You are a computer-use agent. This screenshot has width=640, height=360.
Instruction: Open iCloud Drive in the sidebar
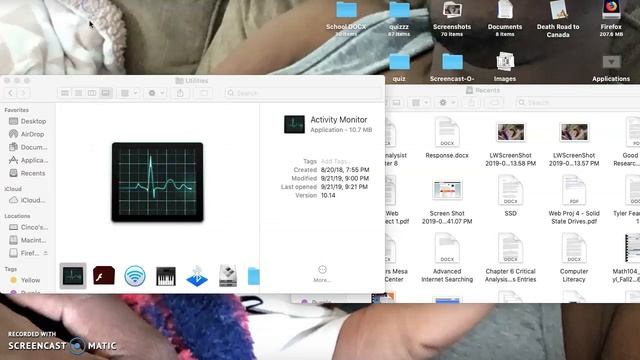click(x=28, y=200)
